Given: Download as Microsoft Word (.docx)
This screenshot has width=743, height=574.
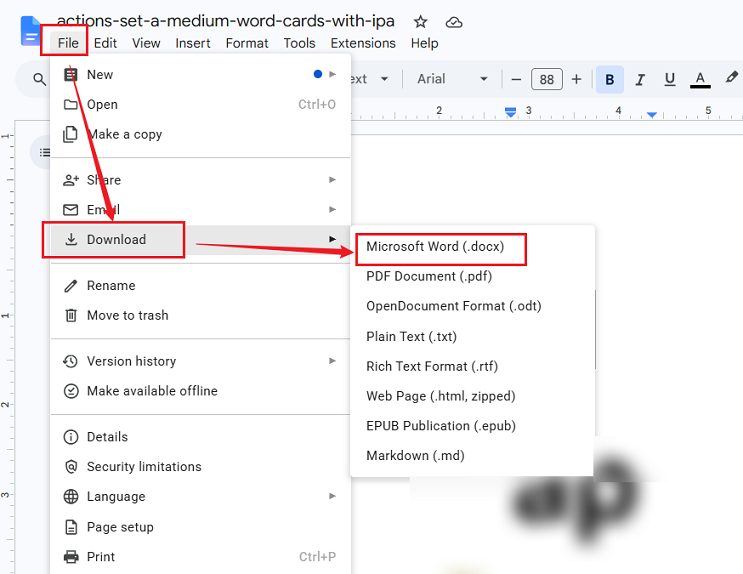Looking at the screenshot, I should pos(472,246).
